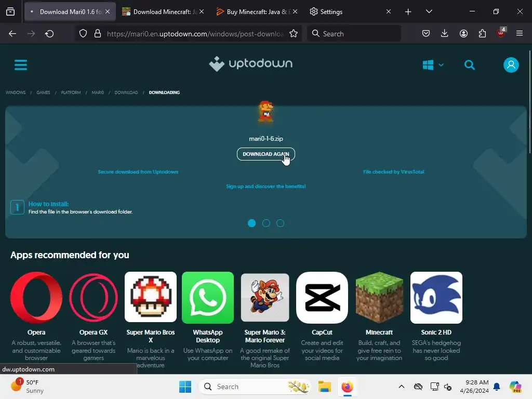Open weather widget showing 50°F Sunny
This screenshot has height=399, width=532.
pos(27,387)
